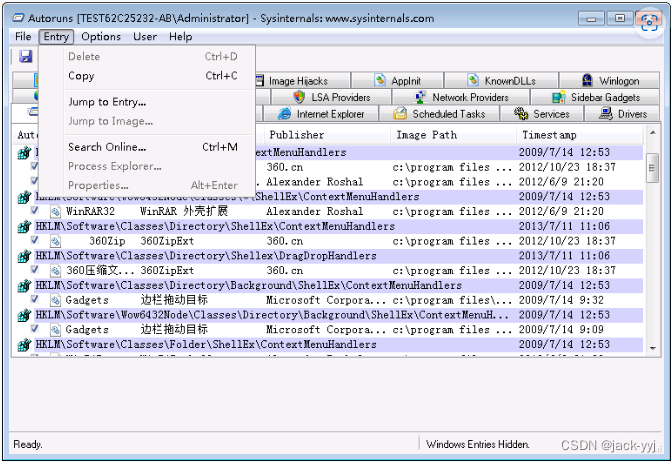Screen dimensions: 671x462
Task: Click the Autoruns title bar icon
Action: 18,18
